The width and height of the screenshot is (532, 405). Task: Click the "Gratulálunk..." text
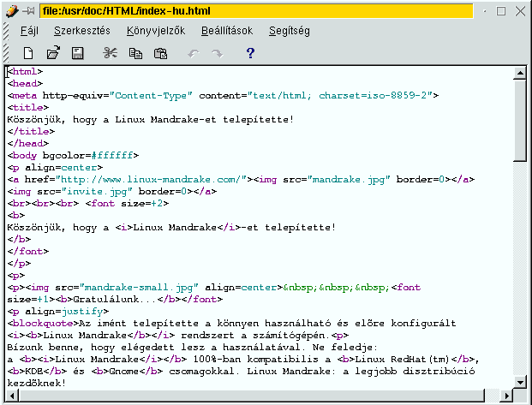pyautogui.click(x=115, y=300)
